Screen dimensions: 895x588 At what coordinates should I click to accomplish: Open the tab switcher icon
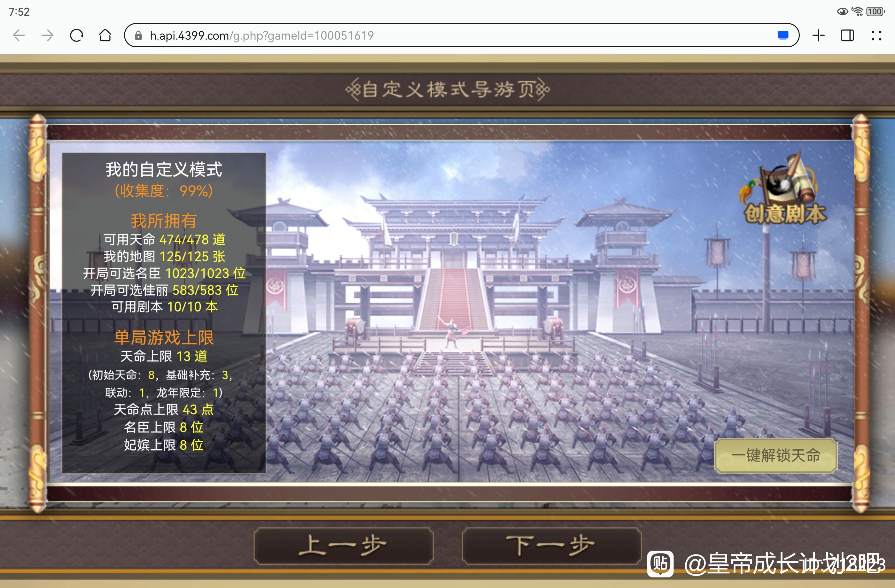tap(847, 35)
